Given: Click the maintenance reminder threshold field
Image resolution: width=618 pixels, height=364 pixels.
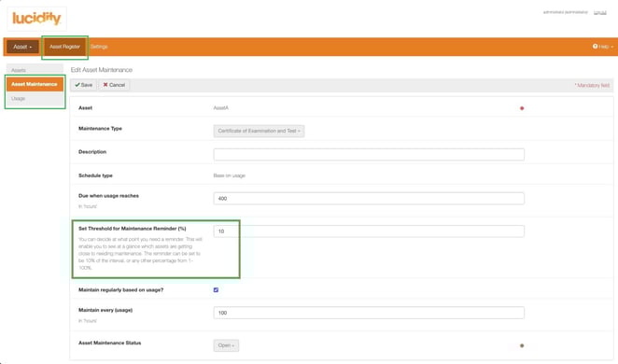Looking at the screenshot, I should (x=369, y=231).
